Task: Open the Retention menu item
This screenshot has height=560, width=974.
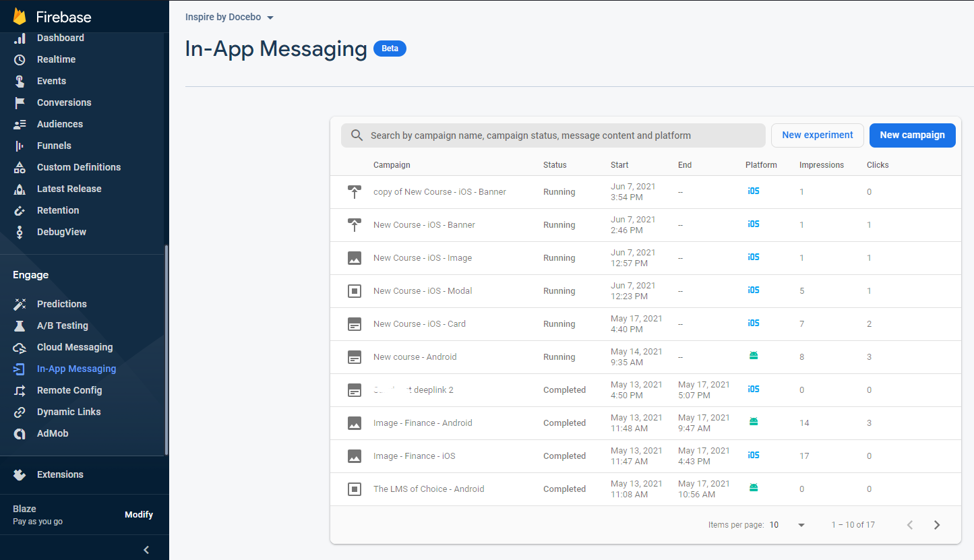Action: point(58,210)
